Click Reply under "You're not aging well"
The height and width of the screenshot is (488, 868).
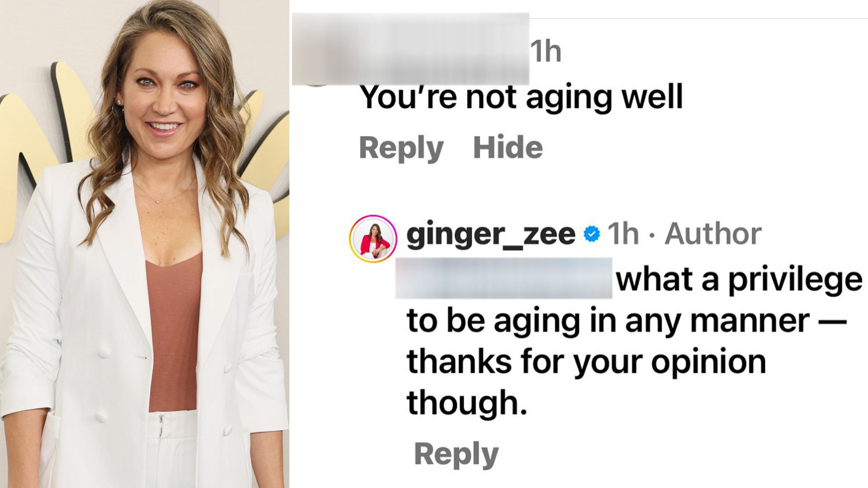(401, 149)
